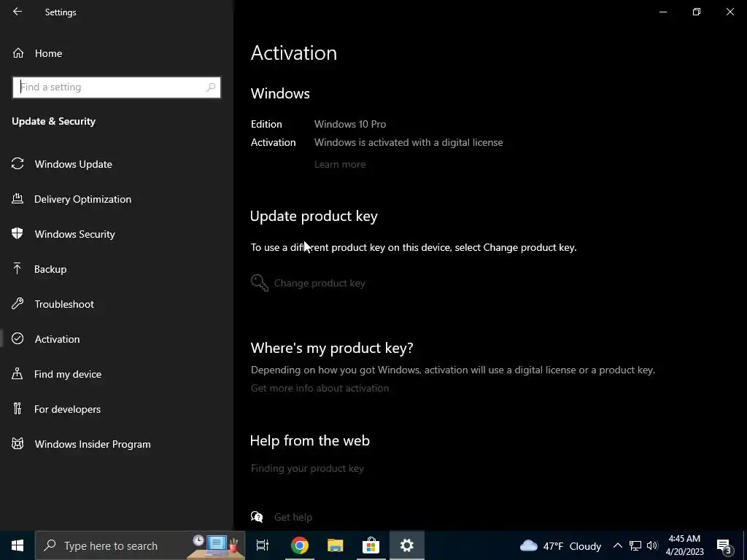This screenshot has width=747, height=560.
Task: Open File Explorer from the taskbar
Action: point(336,545)
